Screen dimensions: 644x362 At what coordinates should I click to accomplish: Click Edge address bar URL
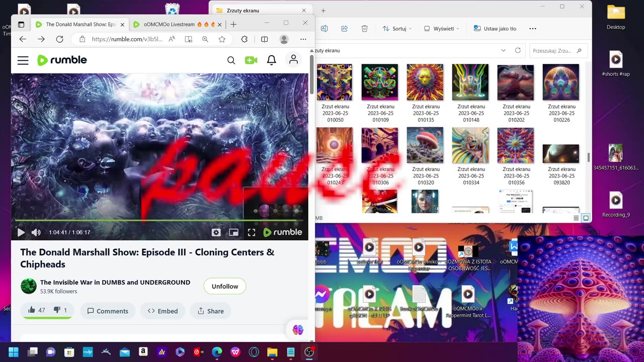(x=127, y=39)
